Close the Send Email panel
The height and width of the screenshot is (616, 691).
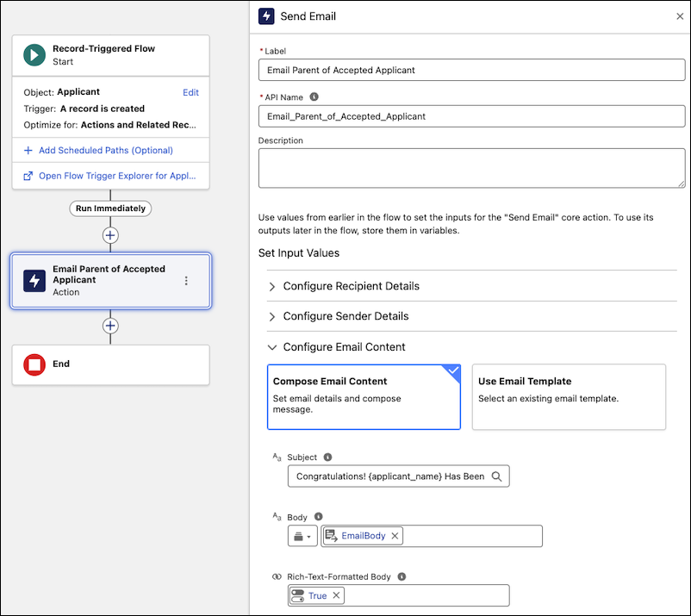pyautogui.click(x=680, y=16)
